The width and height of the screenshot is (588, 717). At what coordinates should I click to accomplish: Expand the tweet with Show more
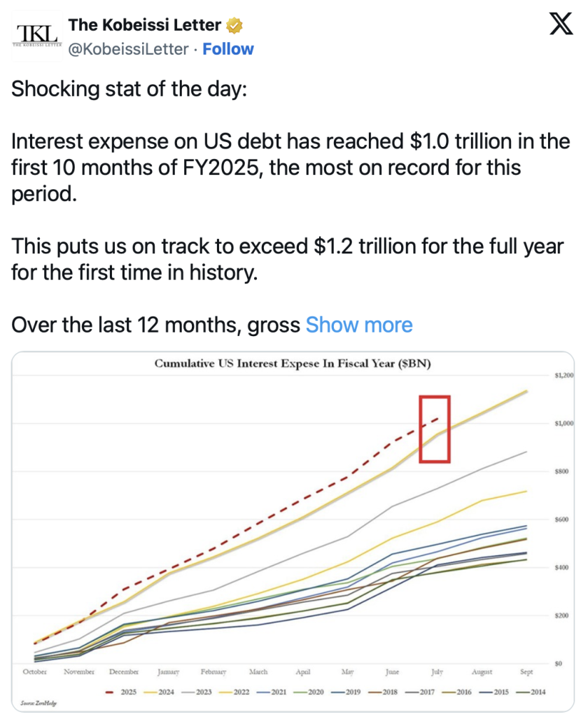point(359,325)
